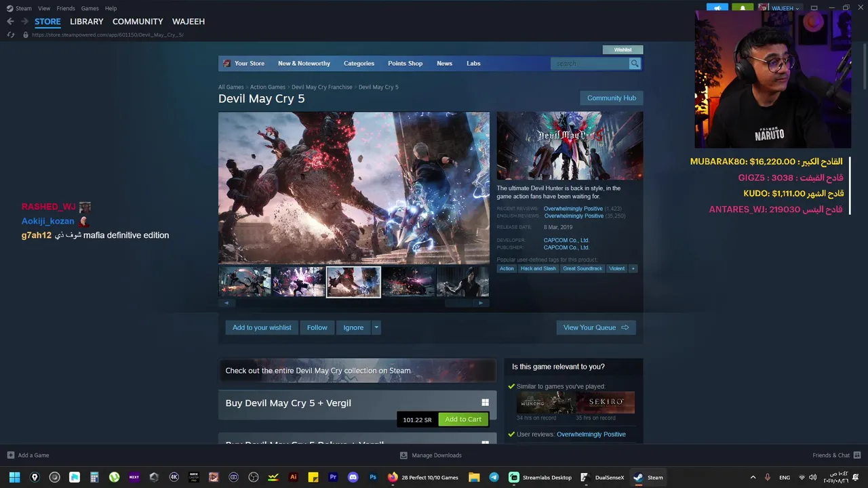Click the Steam announcements megaphone icon

click(x=717, y=8)
